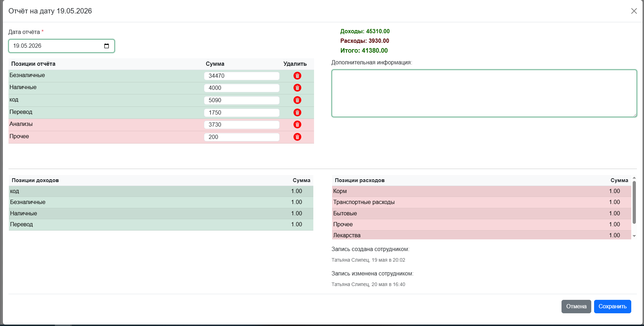
Task: Delete the Прочее report row
Action: pyautogui.click(x=297, y=137)
